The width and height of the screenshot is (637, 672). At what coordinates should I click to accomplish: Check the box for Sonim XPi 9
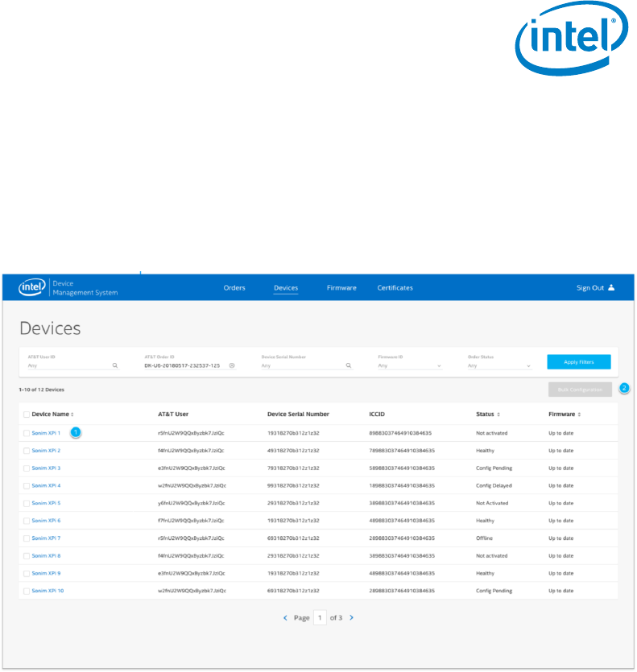point(27,574)
